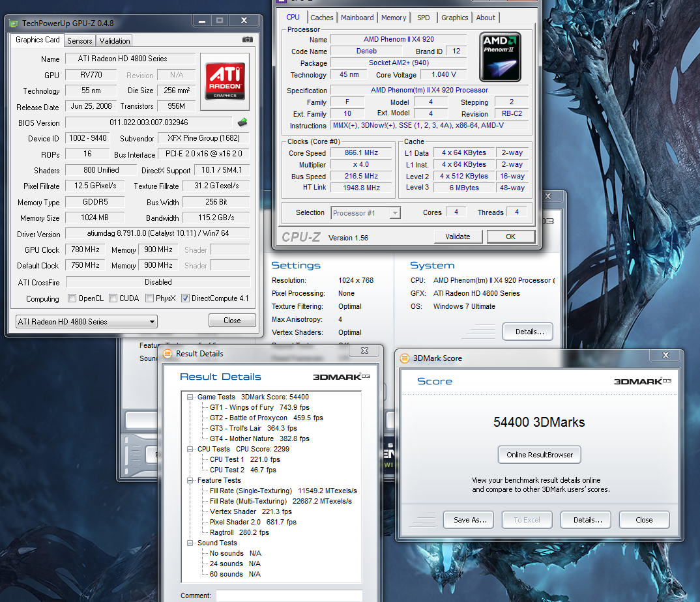Click Save As in the 3DMark Score window
The image size is (700, 602).
point(469,520)
